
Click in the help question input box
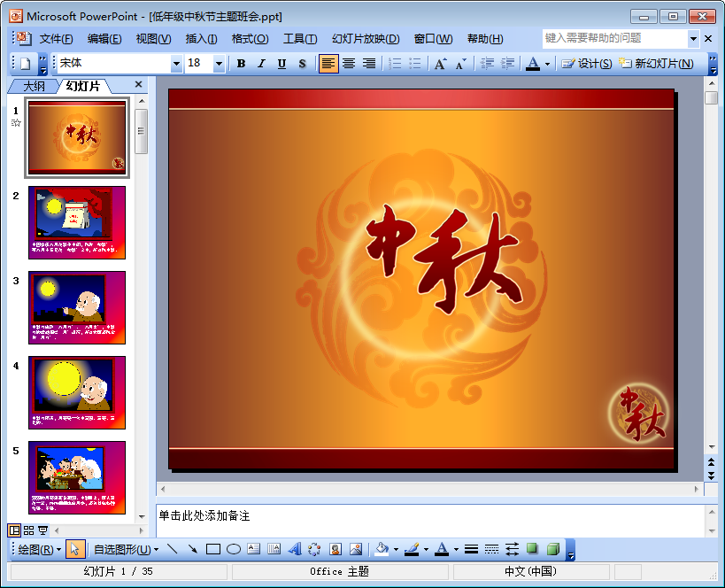coord(615,39)
